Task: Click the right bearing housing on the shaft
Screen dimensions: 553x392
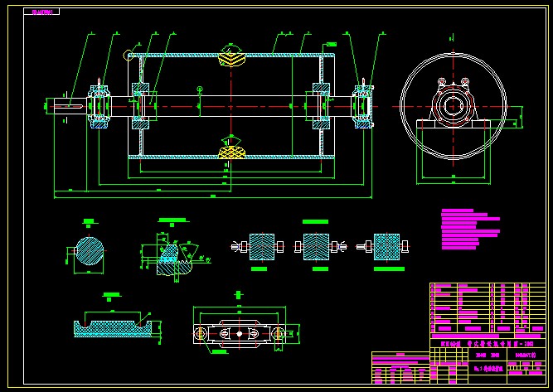Action: pos(362,104)
